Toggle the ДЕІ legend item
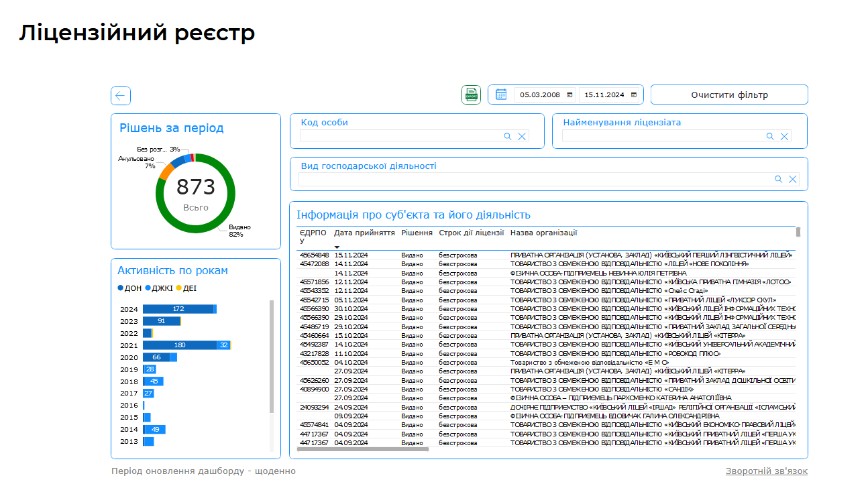The image size is (868, 480). click(186, 288)
